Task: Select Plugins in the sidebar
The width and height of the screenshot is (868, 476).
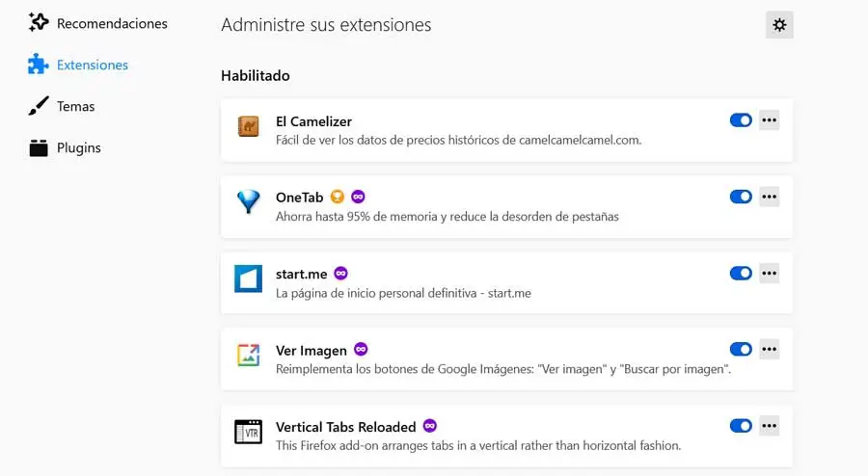Action: (x=78, y=147)
